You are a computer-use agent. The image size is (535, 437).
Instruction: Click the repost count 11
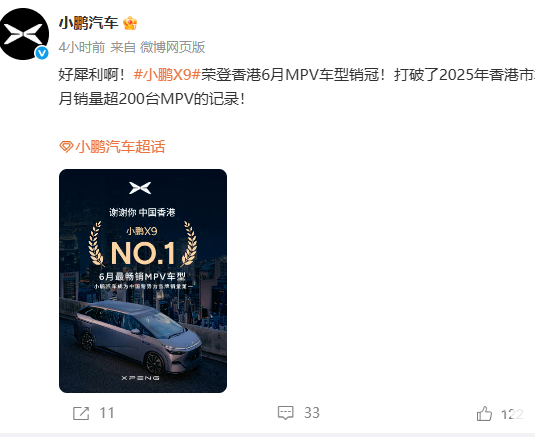[x=107, y=413]
